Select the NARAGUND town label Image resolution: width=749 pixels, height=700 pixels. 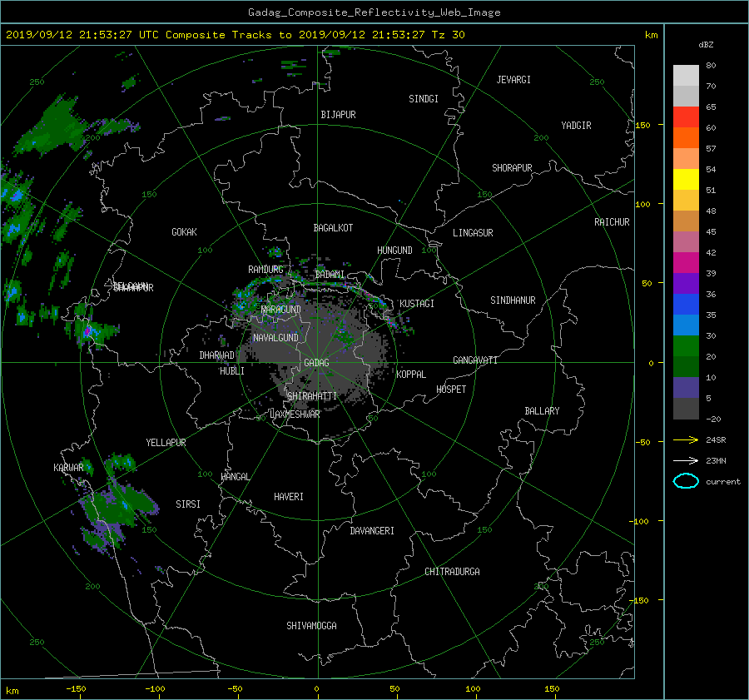click(281, 310)
